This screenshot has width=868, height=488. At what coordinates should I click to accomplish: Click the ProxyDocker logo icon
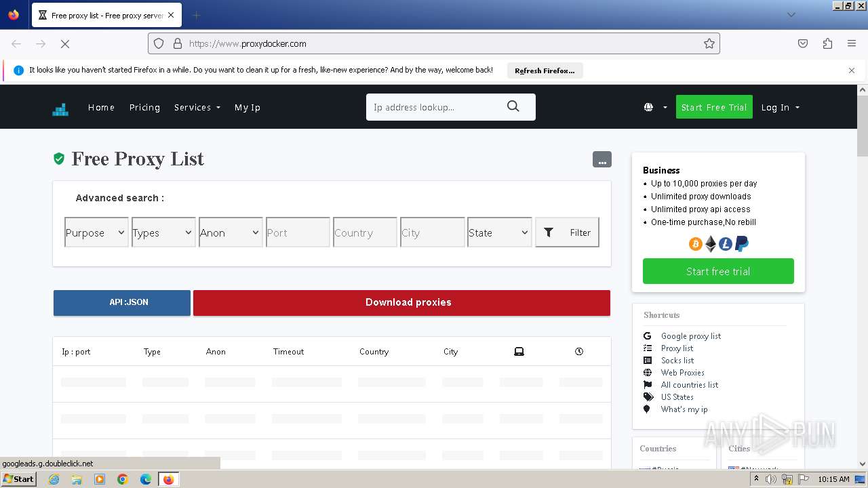(x=60, y=108)
